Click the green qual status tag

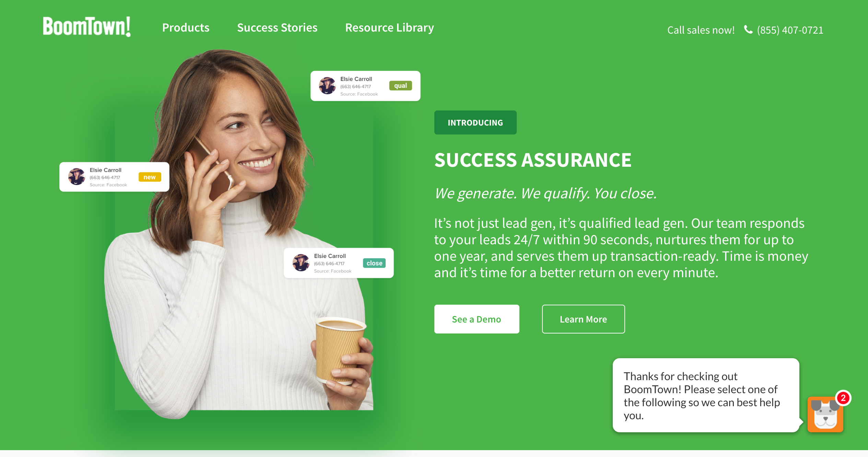[x=400, y=86]
